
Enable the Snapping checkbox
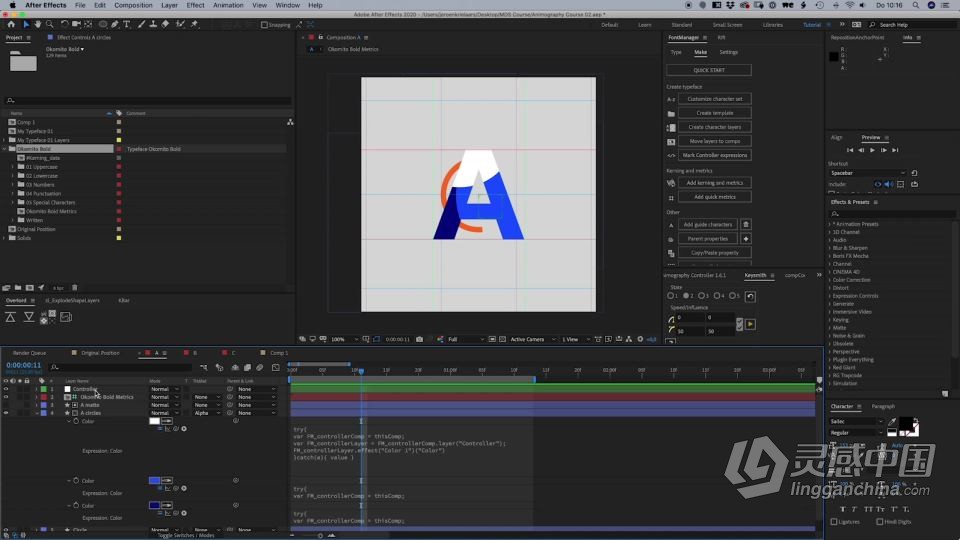[x=264, y=25]
